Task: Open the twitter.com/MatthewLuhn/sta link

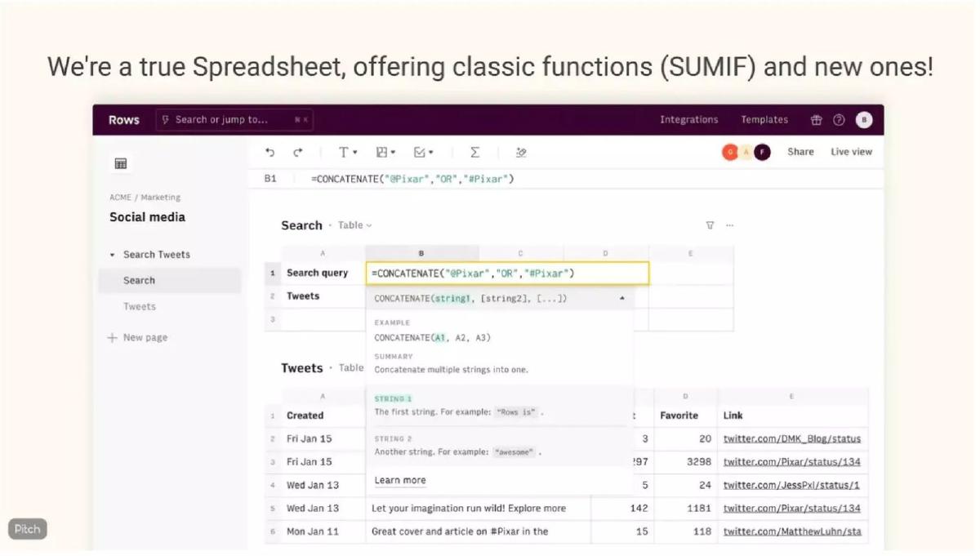Action: point(792,532)
